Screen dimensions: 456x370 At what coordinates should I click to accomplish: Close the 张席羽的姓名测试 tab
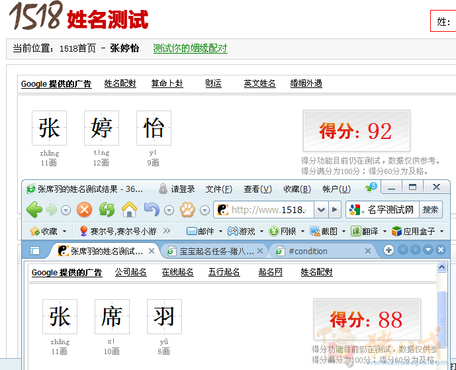(151, 251)
